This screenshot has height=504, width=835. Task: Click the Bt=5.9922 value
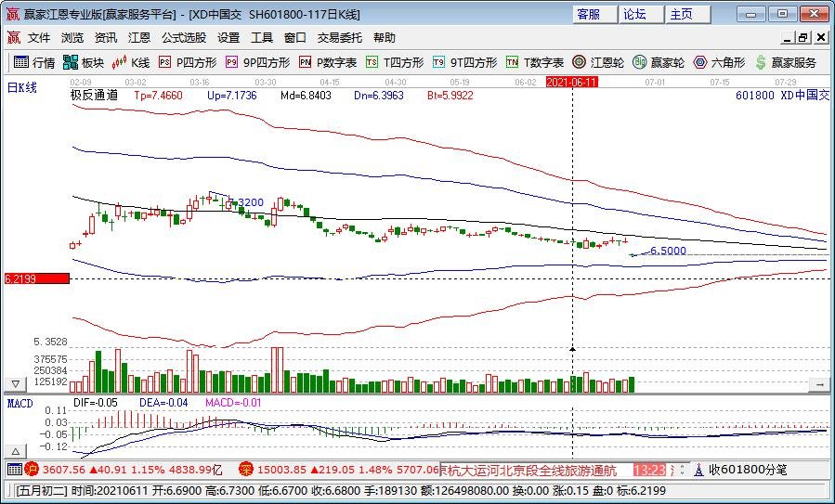pos(450,96)
